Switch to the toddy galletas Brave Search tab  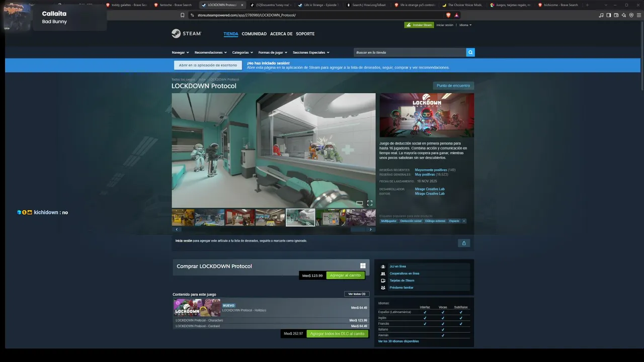pos(126,5)
